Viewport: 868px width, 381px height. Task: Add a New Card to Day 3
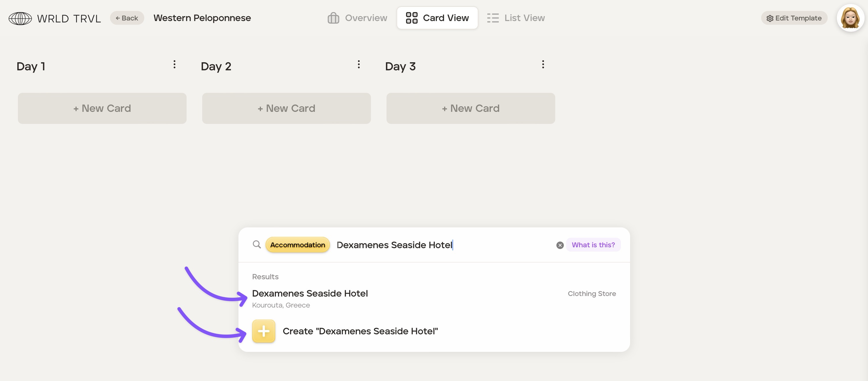(x=470, y=108)
